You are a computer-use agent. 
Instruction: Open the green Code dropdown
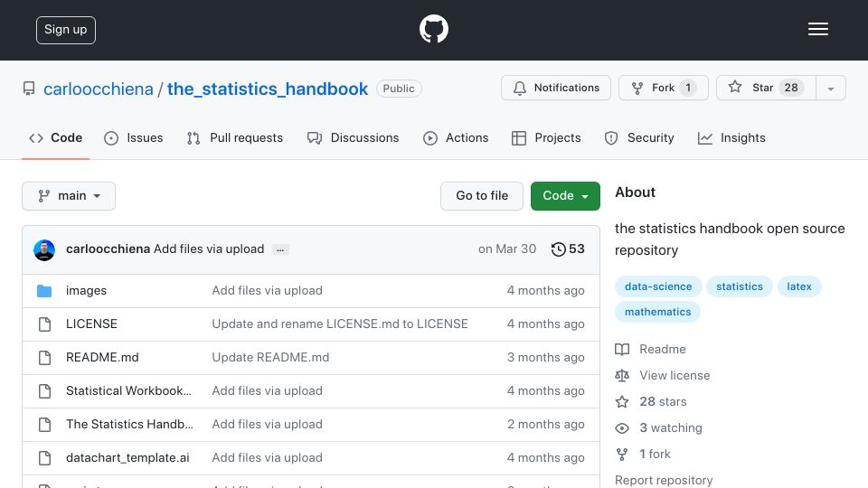point(565,196)
